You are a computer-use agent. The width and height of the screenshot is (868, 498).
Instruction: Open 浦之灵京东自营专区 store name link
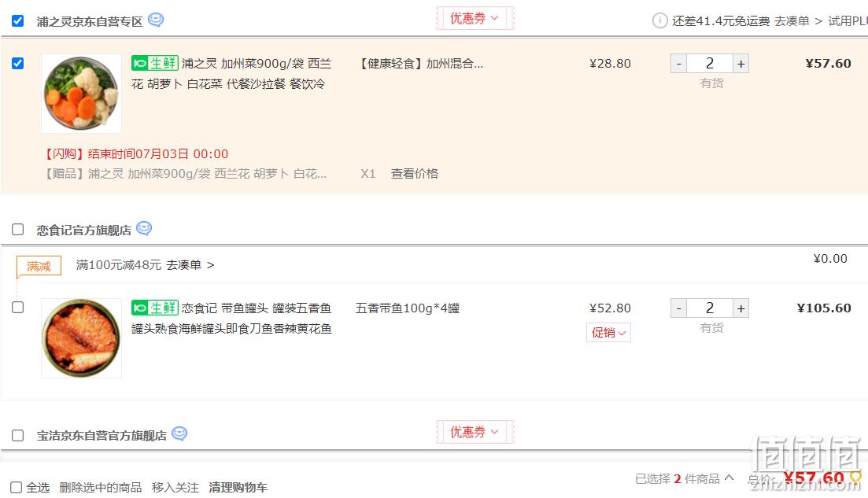(90, 21)
